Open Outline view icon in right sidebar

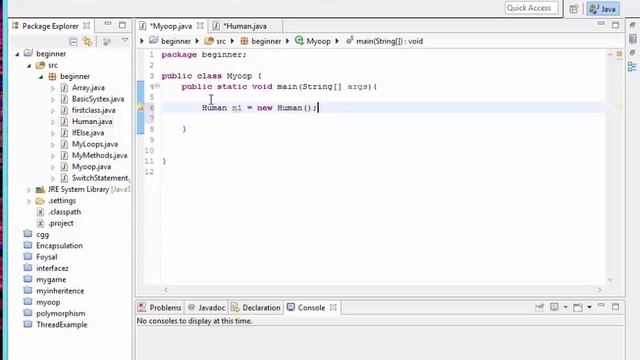(632, 67)
